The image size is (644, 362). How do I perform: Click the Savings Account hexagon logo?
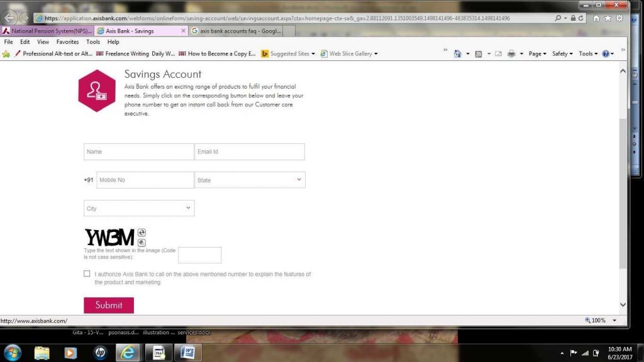97,90
